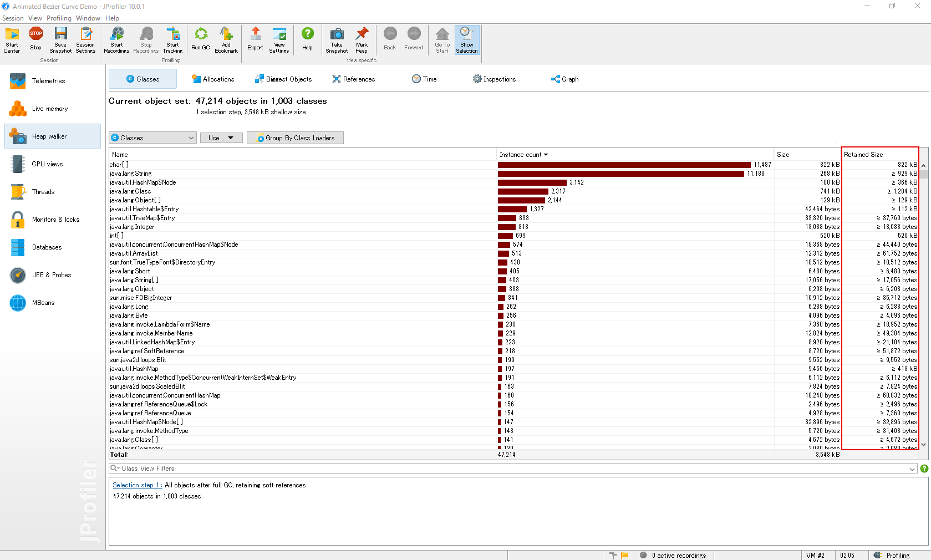931x560 pixels.
Task: Expand the Class View Filters history dropdown
Action: point(912,469)
